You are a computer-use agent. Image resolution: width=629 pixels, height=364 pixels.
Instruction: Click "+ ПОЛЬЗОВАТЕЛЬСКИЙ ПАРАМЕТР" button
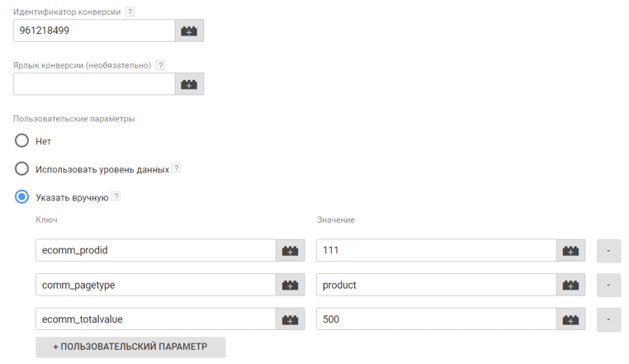(130, 347)
